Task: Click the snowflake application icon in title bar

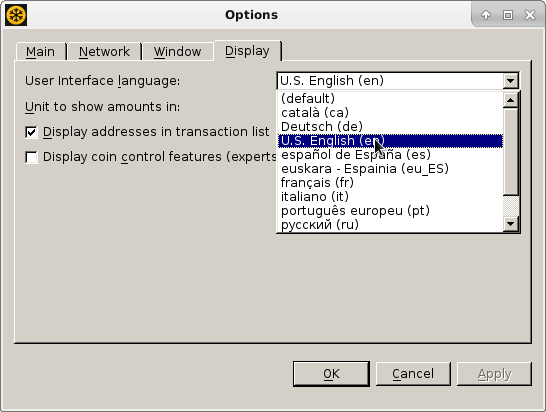Action: [x=16, y=15]
